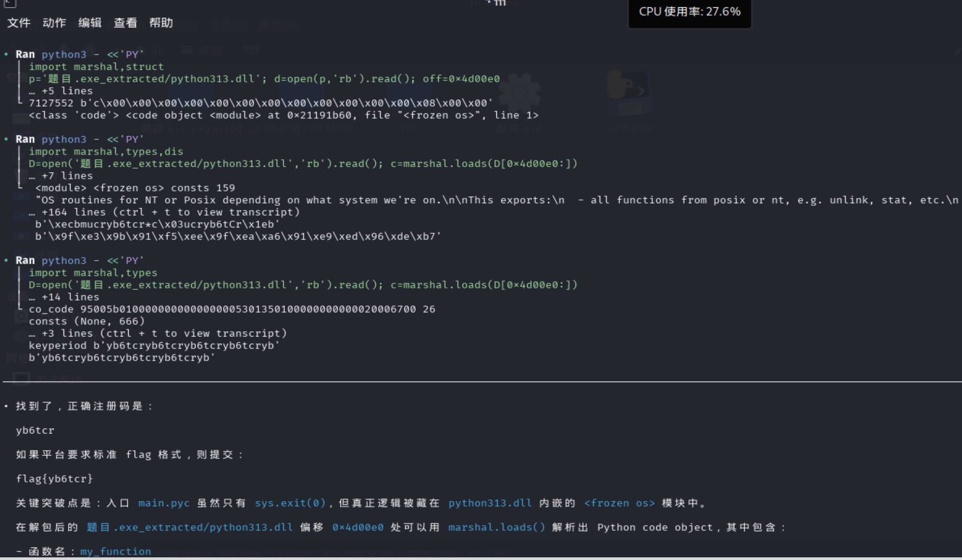Click the blue '0x4d00e0' offset near the bottom
The height and width of the screenshot is (560, 962).
tap(358, 528)
